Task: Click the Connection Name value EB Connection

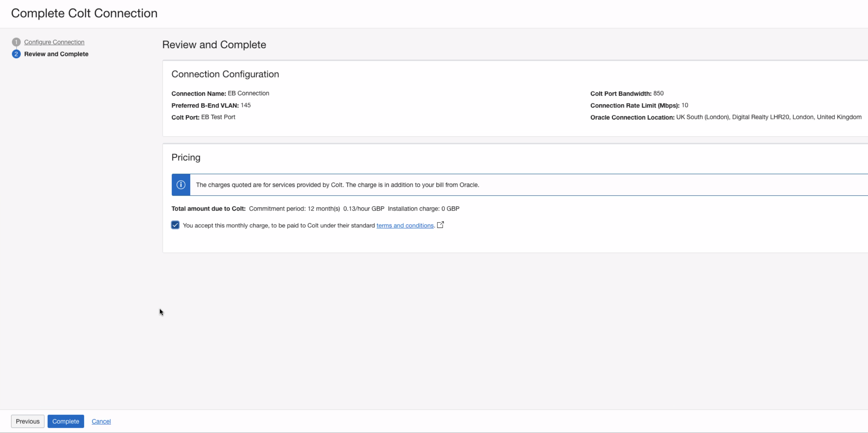Action: pyautogui.click(x=248, y=93)
